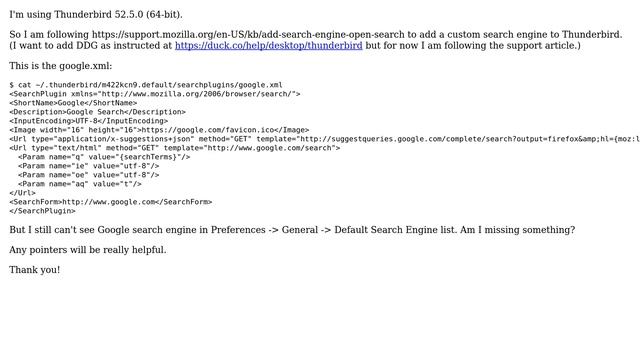The image size is (640, 360).
Task: Click the SearchForm google.com code line
Action: tap(111, 202)
